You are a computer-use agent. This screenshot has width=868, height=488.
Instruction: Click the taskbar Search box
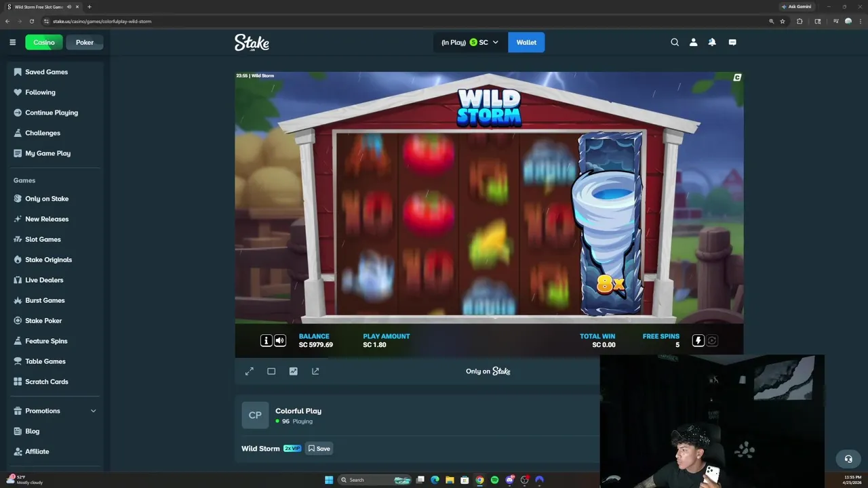[376, 480]
